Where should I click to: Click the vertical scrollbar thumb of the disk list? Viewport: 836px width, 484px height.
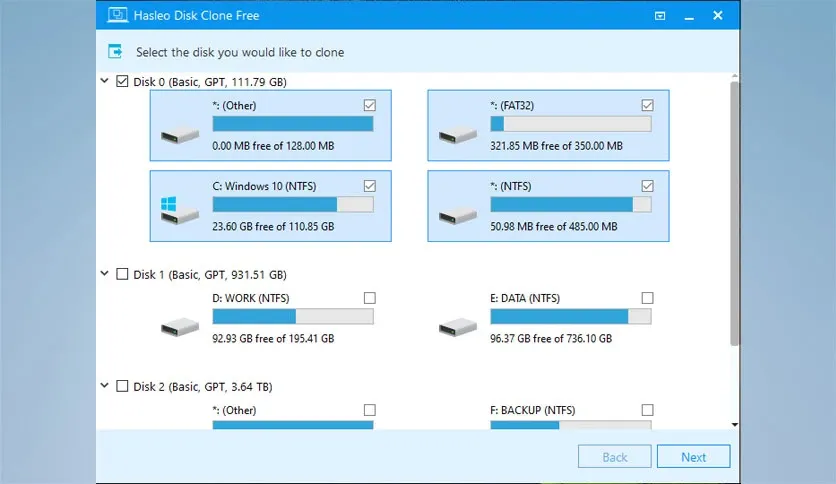pos(734,213)
